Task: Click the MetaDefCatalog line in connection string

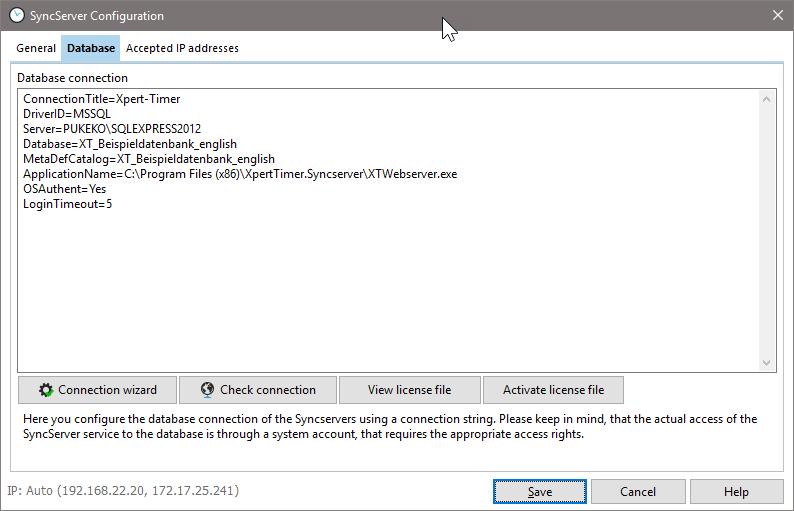Action: 148,159
